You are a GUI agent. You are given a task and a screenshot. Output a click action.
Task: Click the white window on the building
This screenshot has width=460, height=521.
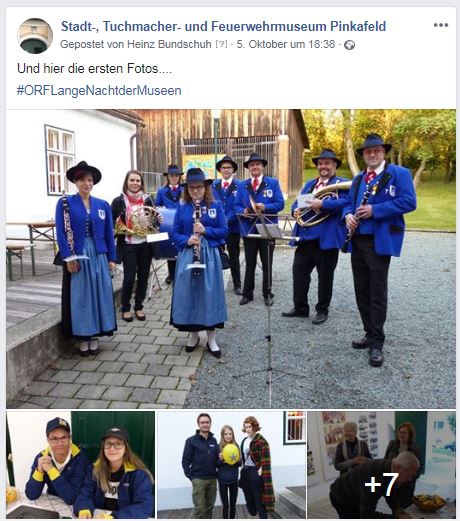[60, 161]
